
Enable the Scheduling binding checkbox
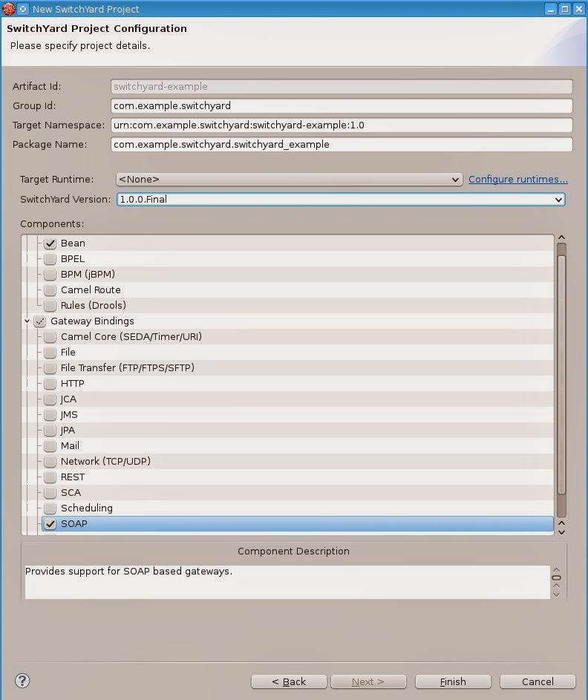[50, 508]
